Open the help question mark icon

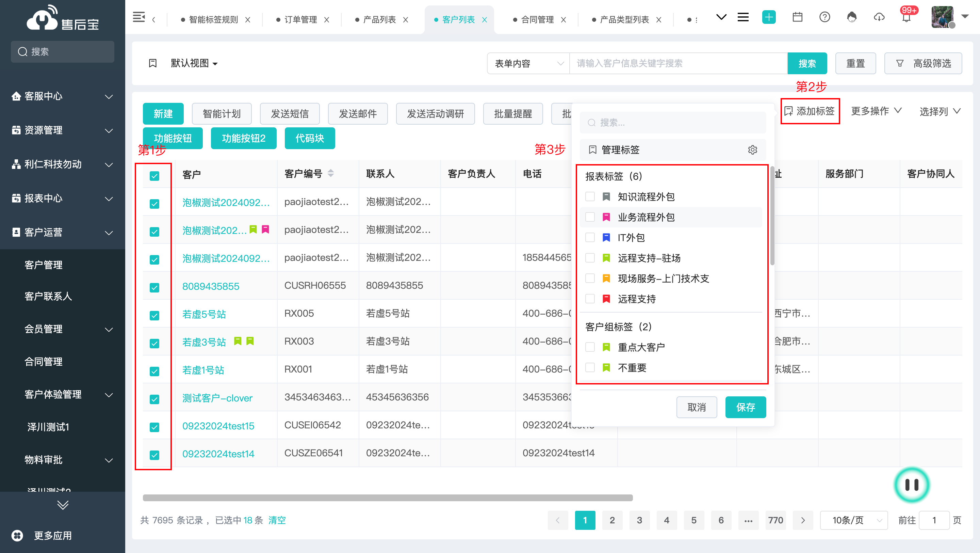tap(825, 17)
